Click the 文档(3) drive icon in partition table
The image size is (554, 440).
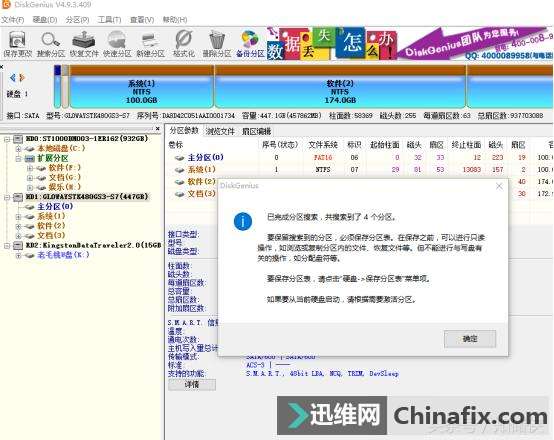pyautogui.click(x=179, y=194)
